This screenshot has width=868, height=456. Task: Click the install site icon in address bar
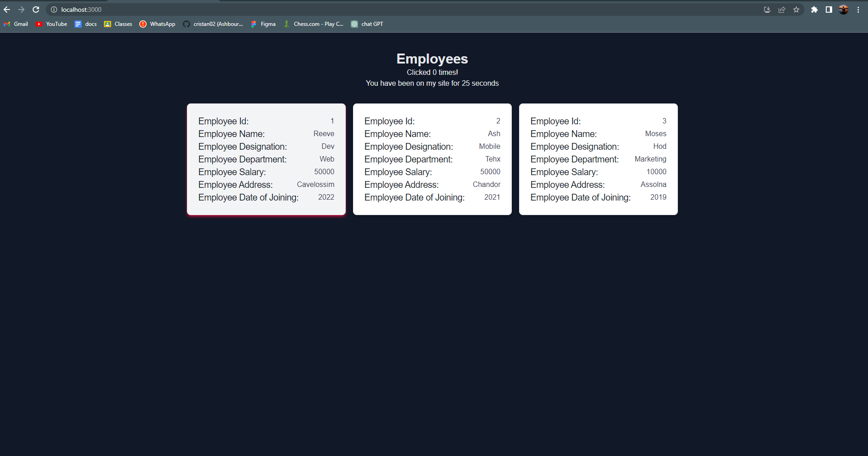[767, 9]
